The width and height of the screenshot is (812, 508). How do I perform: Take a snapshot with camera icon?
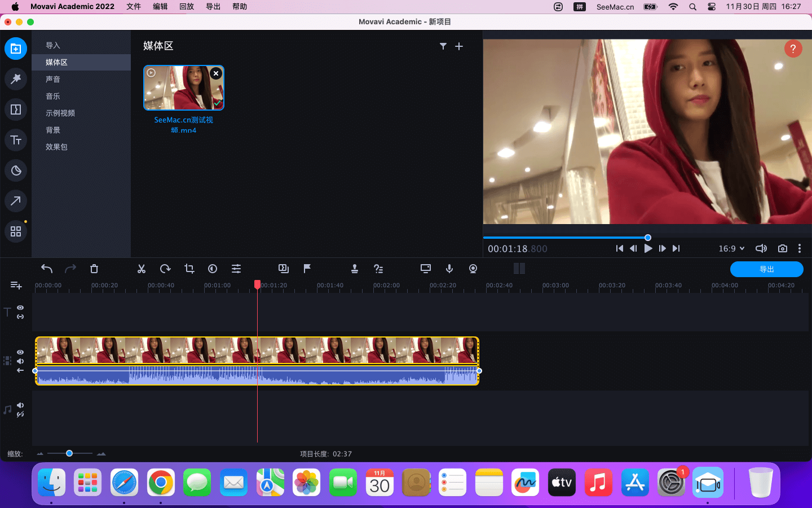point(783,248)
